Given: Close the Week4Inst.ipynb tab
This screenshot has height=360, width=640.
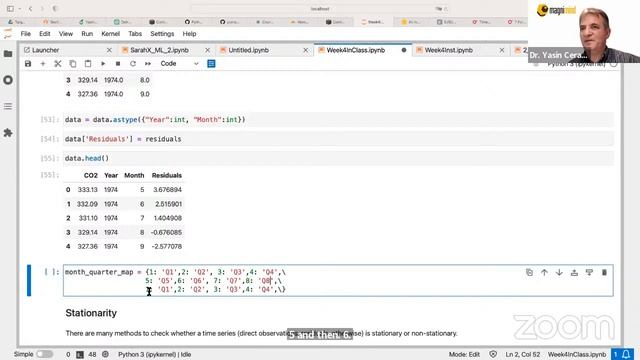Looking at the screenshot, I should (x=502, y=50).
